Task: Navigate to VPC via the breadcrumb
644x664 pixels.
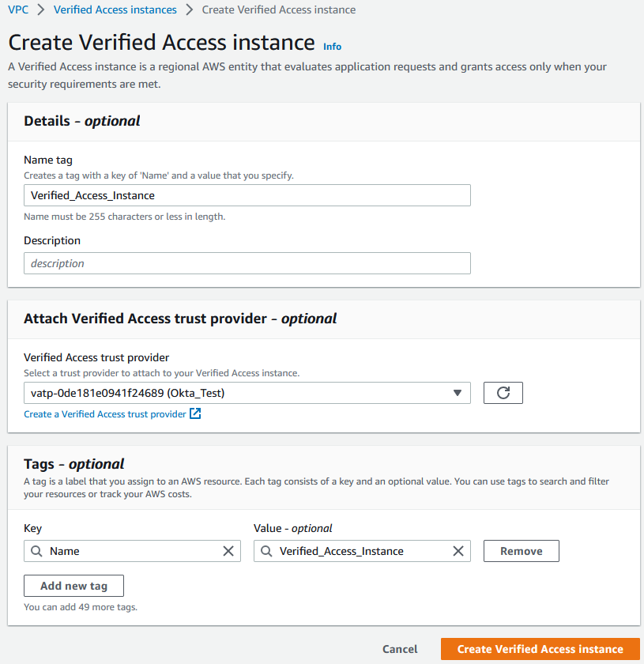Action: tap(17, 10)
